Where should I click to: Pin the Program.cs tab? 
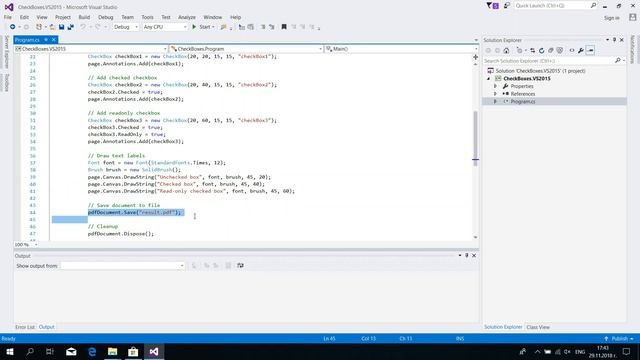[x=46, y=40]
